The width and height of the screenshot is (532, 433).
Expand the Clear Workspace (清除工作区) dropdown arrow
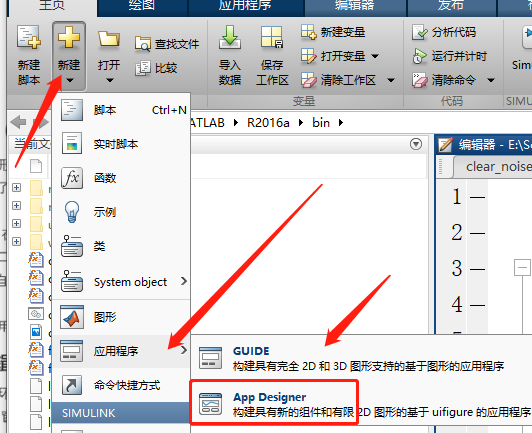coord(391,80)
